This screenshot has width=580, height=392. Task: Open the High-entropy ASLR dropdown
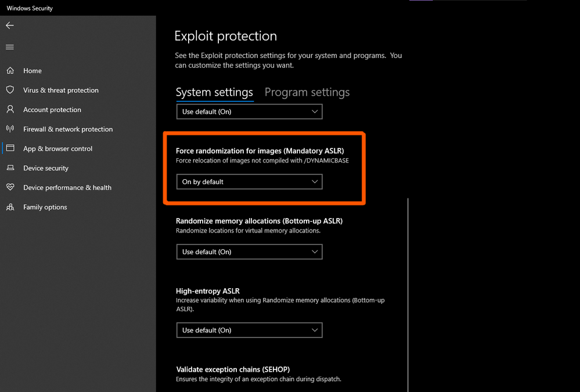249,331
